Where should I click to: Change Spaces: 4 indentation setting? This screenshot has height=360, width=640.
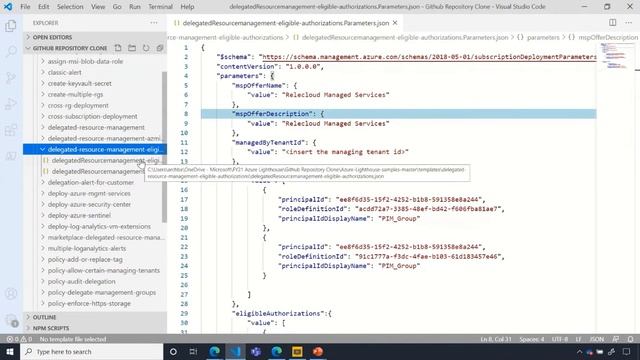pyautogui.click(x=531, y=339)
